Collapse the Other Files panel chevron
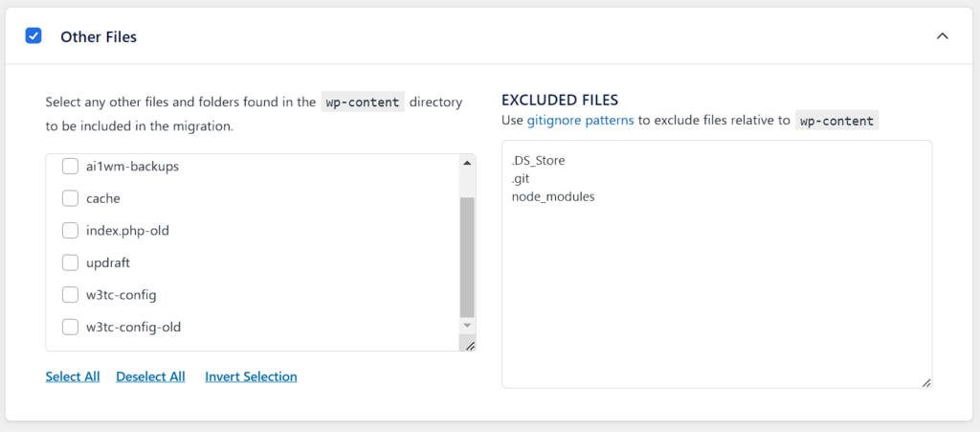Viewport: 980px width, 432px height. pyautogui.click(x=943, y=36)
